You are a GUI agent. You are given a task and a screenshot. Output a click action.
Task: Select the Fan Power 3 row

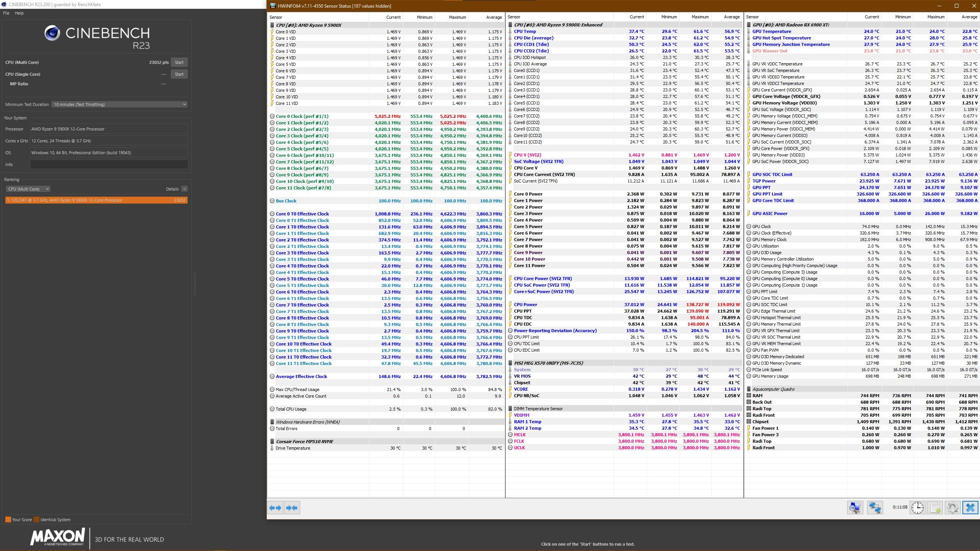point(862,435)
